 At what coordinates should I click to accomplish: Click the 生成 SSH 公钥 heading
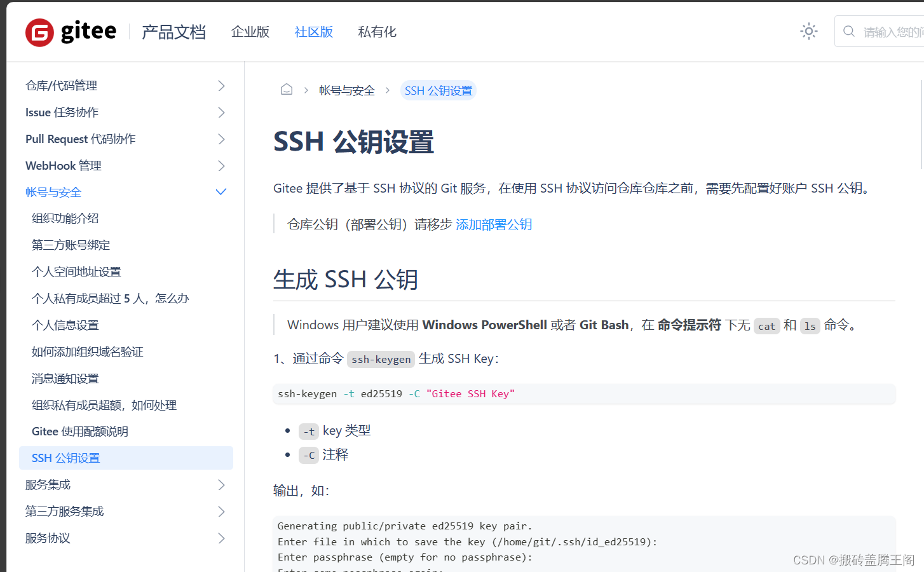(x=346, y=280)
